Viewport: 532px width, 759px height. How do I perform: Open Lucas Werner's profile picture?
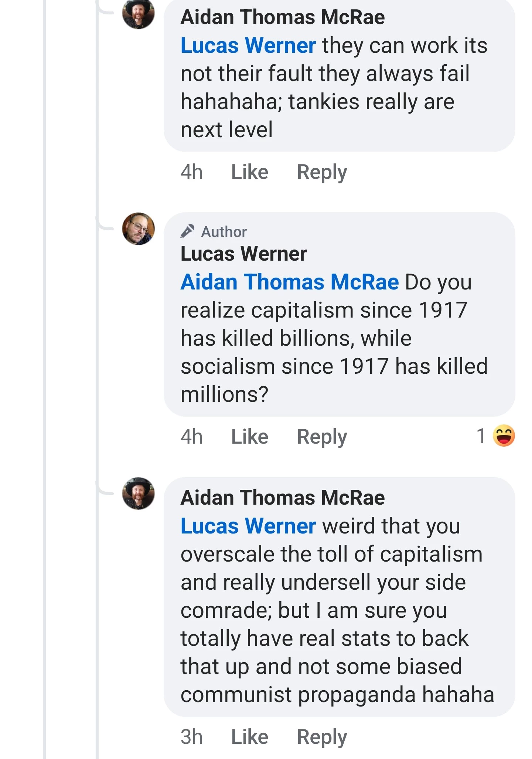(x=138, y=229)
